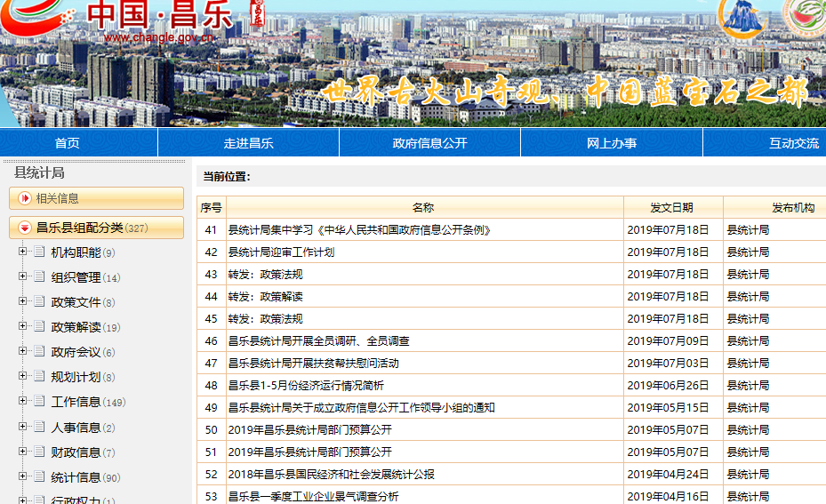Click the document icon beside 统计信息
Image resolution: width=826 pixels, height=504 pixels.
[39, 477]
